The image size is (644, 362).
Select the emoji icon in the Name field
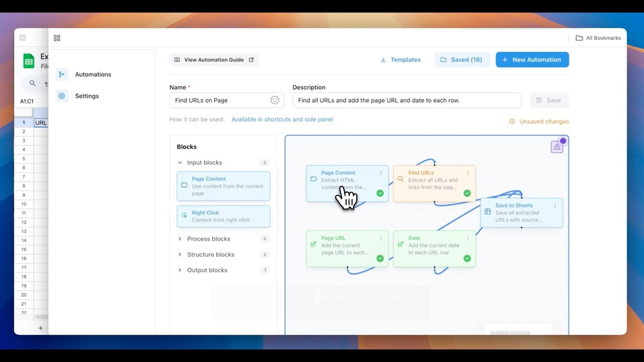[275, 100]
